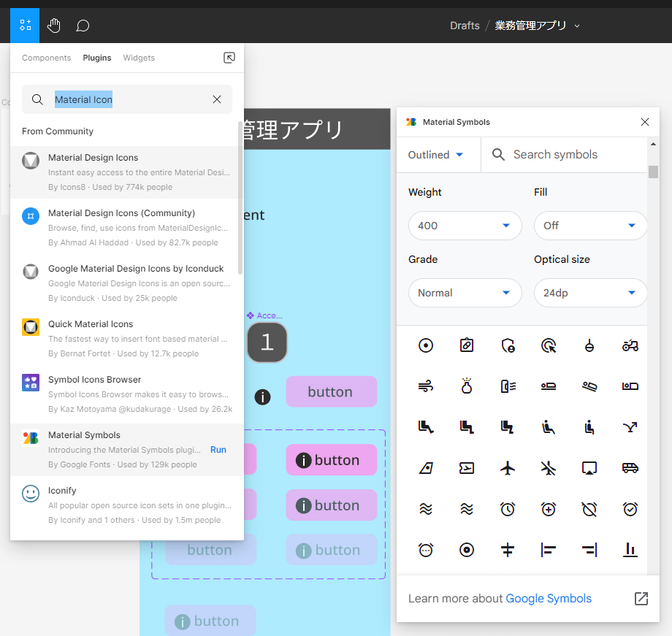Insert the airplane symbol
This screenshot has width=672, height=636.
(x=508, y=468)
